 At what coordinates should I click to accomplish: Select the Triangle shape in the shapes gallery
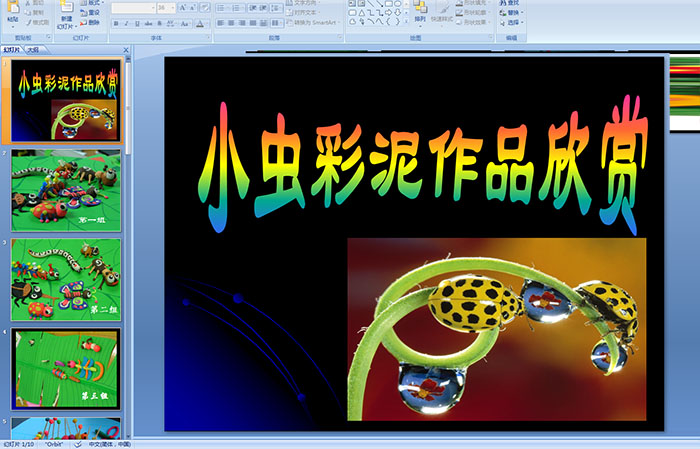pyautogui.click(x=362, y=13)
